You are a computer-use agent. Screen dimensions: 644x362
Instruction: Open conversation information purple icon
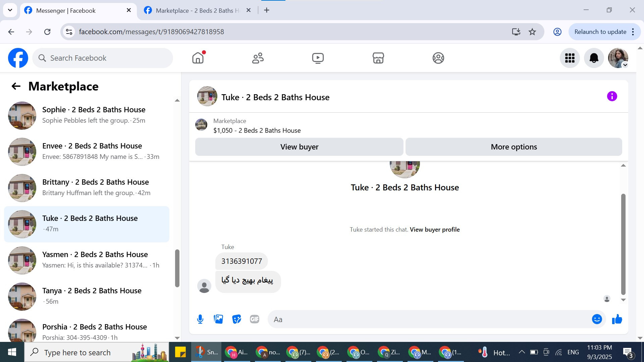click(x=612, y=97)
